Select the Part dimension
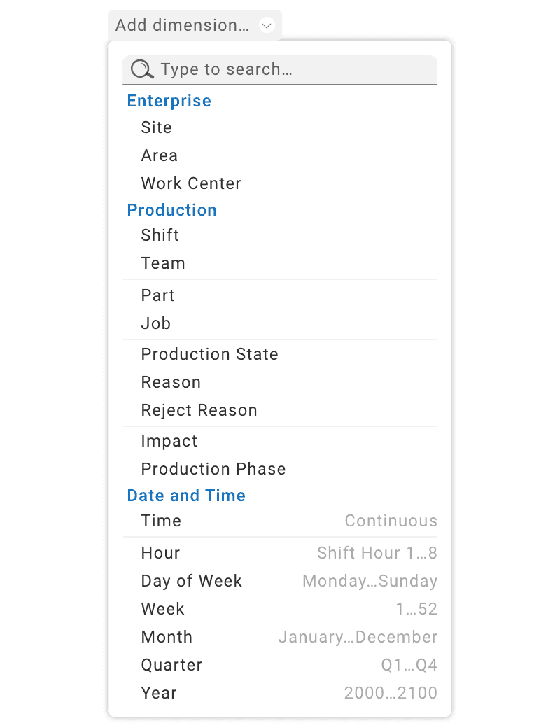This screenshot has height=728, width=560. point(157,295)
